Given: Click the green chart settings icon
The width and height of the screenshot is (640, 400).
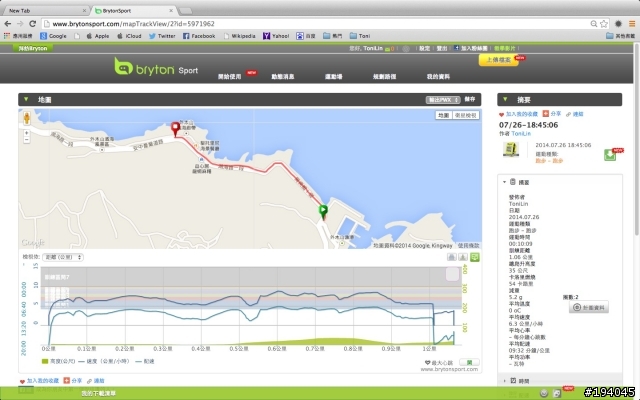Looking at the screenshot, I should (x=474, y=257).
